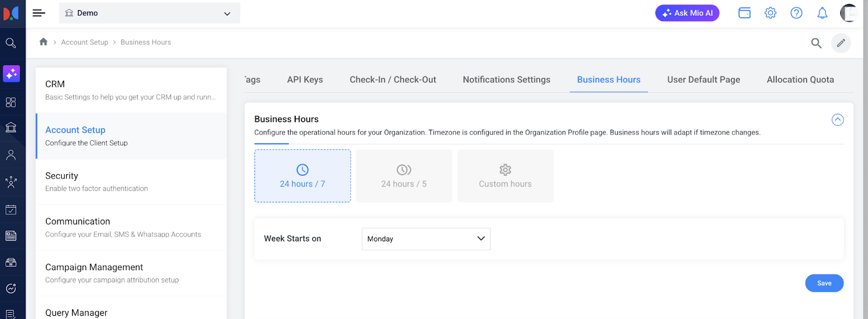Viewport: 868px width, 319px height.
Task: Click the hamburger menu icon
Action: tap(39, 13)
